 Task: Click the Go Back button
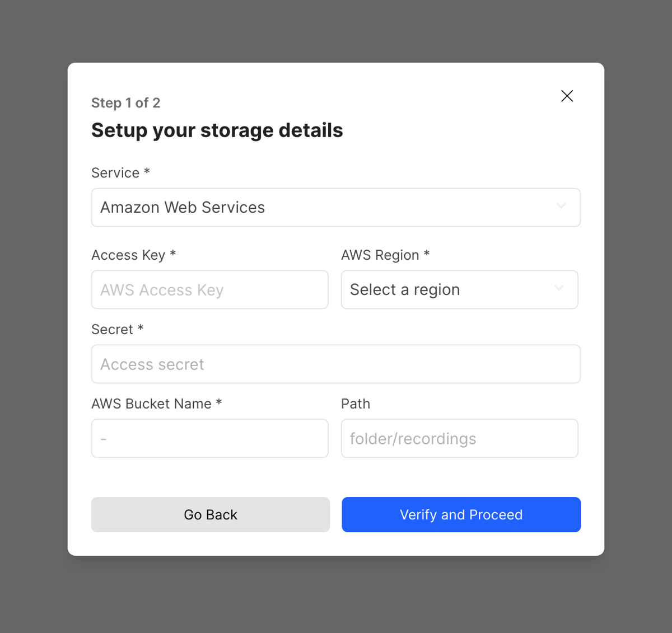pyautogui.click(x=210, y=514)
